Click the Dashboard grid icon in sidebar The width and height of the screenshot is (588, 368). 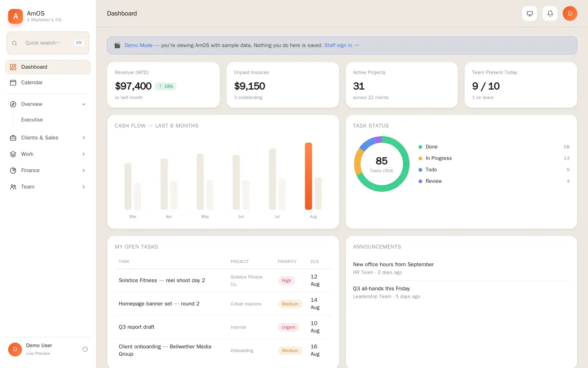tap(13, 67)
